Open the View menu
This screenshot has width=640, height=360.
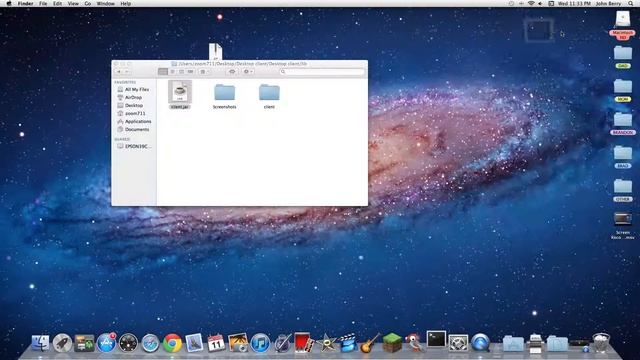click(x=73, y=3)
